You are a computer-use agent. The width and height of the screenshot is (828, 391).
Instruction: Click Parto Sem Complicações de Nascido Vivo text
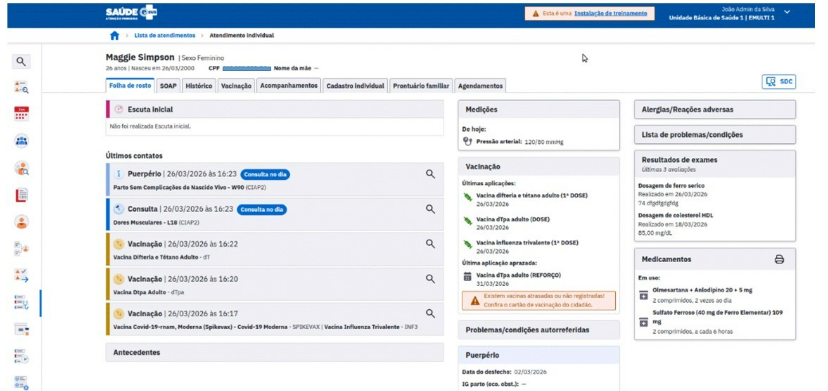(x=171, y=188)
